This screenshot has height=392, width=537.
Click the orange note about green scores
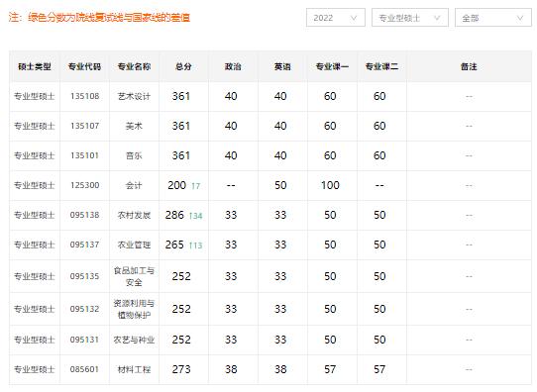[x=99, y=17]
